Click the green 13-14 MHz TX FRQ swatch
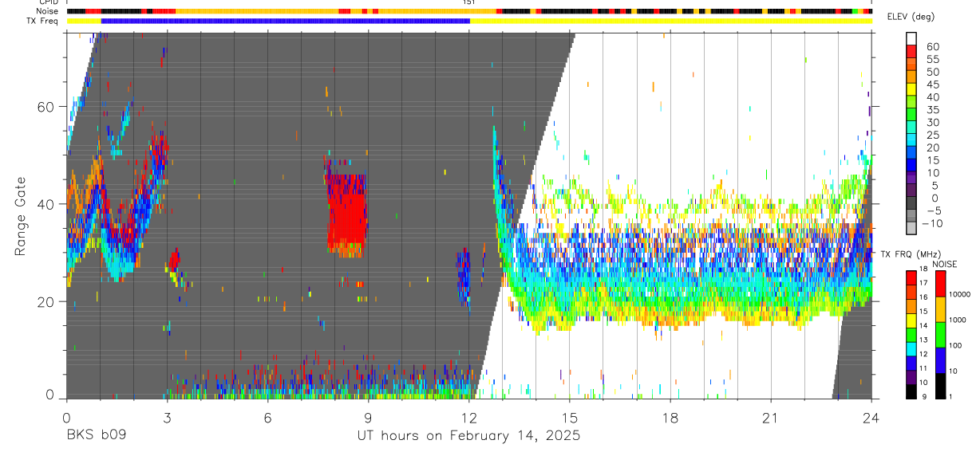980x452 pixels. click(x=911, y=334)
